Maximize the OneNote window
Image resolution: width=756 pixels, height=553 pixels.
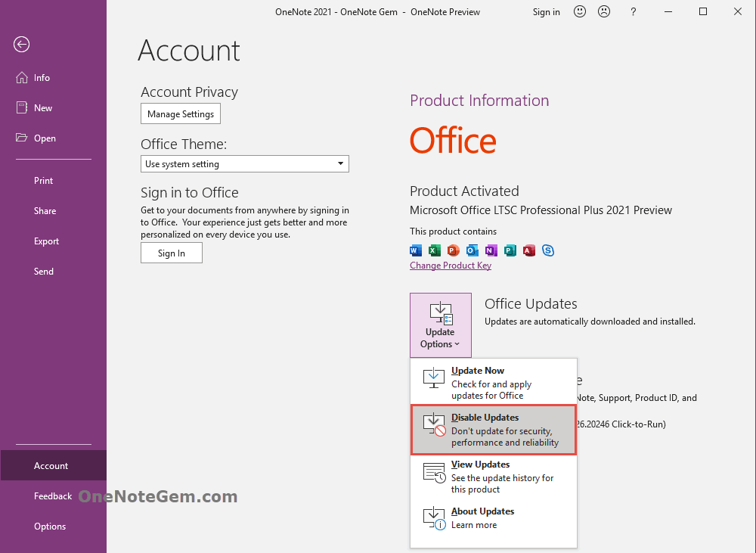pyautogui.click(x=703, y=11)
